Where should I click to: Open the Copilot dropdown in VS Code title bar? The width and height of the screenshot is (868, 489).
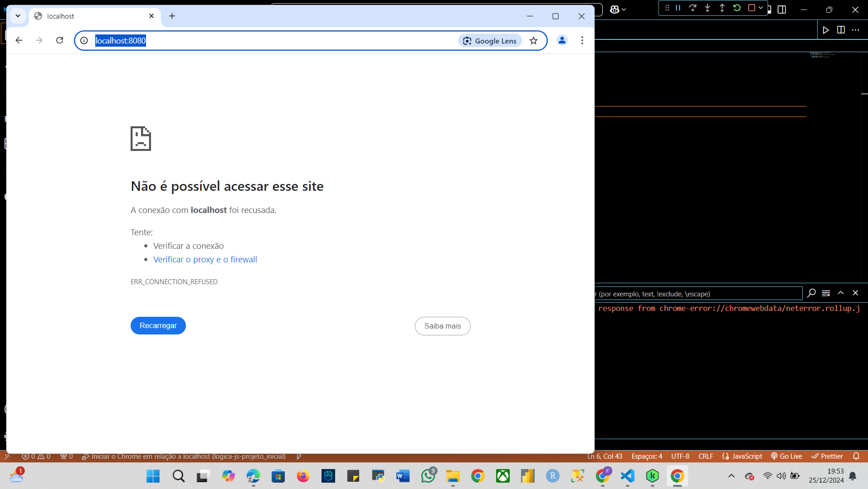click(x=618, y=9)
